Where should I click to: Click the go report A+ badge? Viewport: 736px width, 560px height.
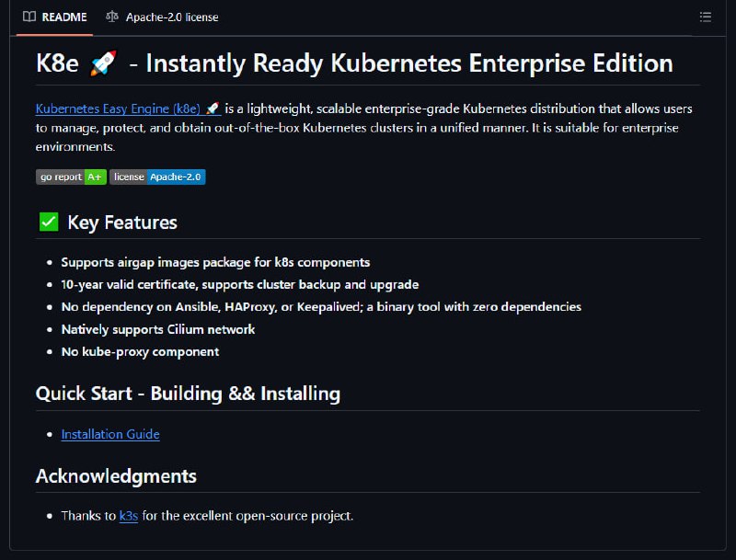72,177
